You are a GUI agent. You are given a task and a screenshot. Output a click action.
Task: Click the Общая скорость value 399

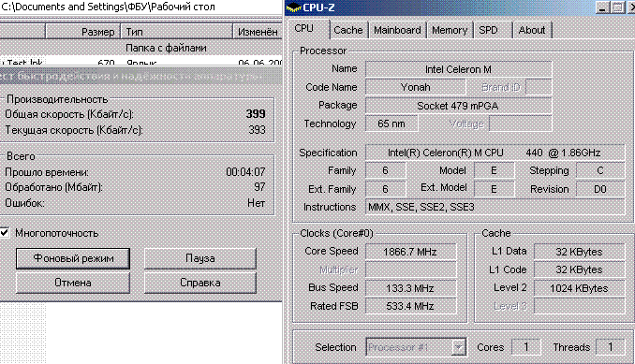(x=256, y=114)
